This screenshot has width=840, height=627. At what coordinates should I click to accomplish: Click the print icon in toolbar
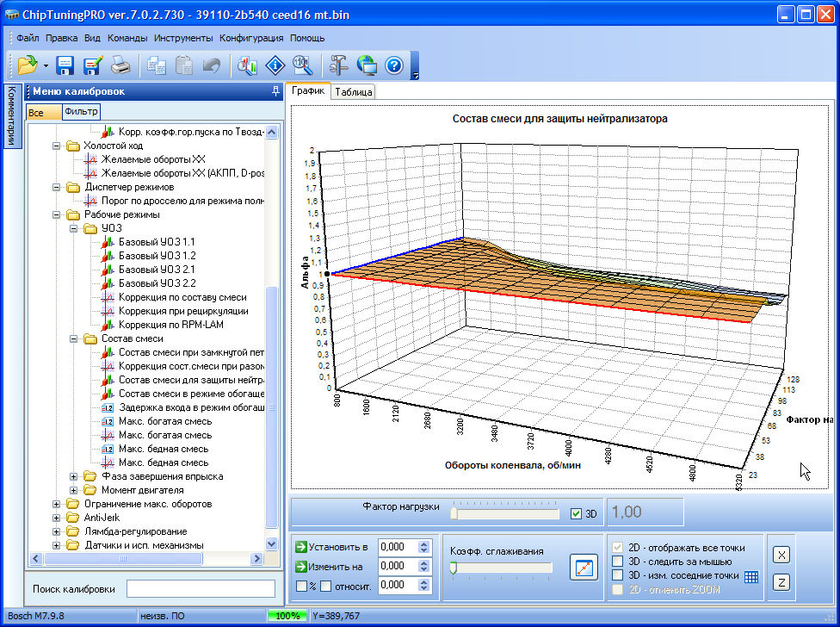120,65
